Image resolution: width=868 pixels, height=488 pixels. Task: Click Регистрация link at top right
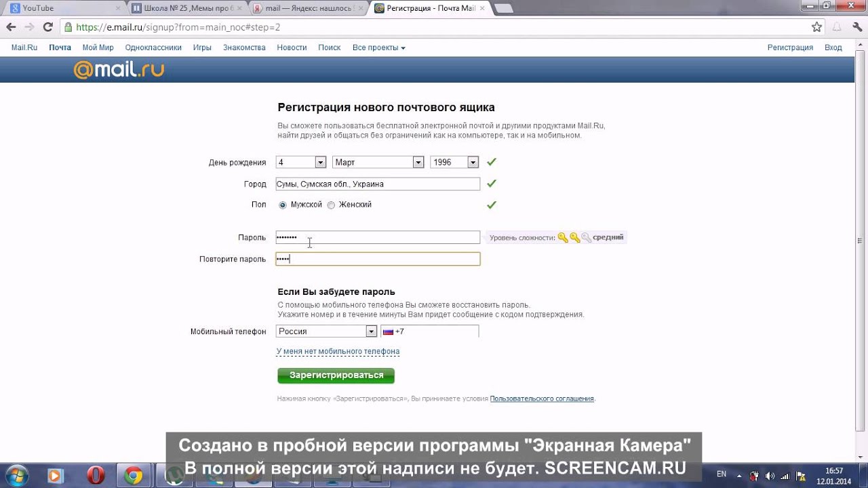coord(790,47)
